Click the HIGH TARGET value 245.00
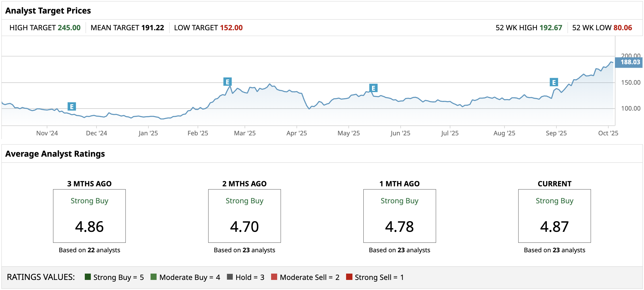 69,28
